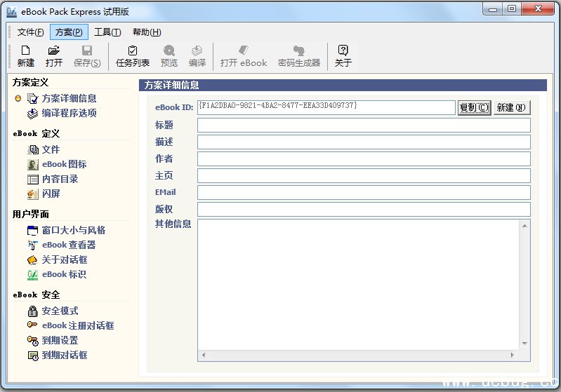Open the eBook 图标 sidebar item
This screenshot has height=392, width=561.
(64, 164)
